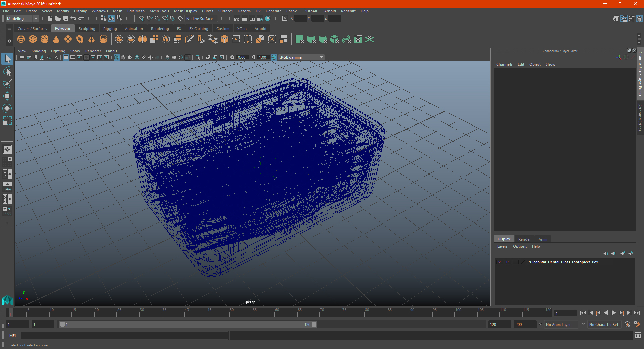
Task: Activate the Move tool in toolbox
Action: click(7, 96)
